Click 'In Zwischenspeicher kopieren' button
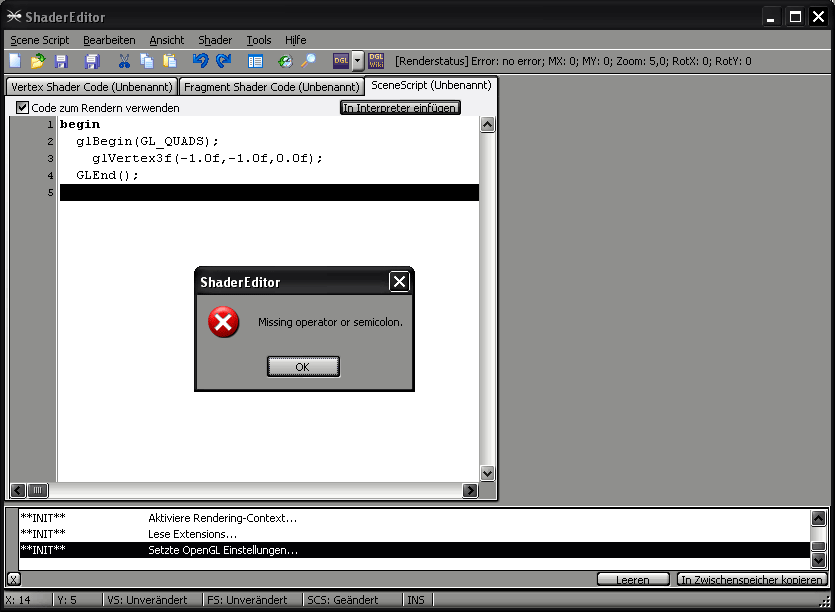The image size is (835, 612). 751,579
